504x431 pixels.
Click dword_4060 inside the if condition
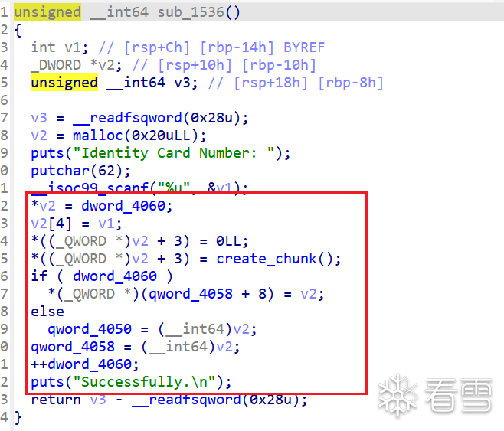pos(115,276)
